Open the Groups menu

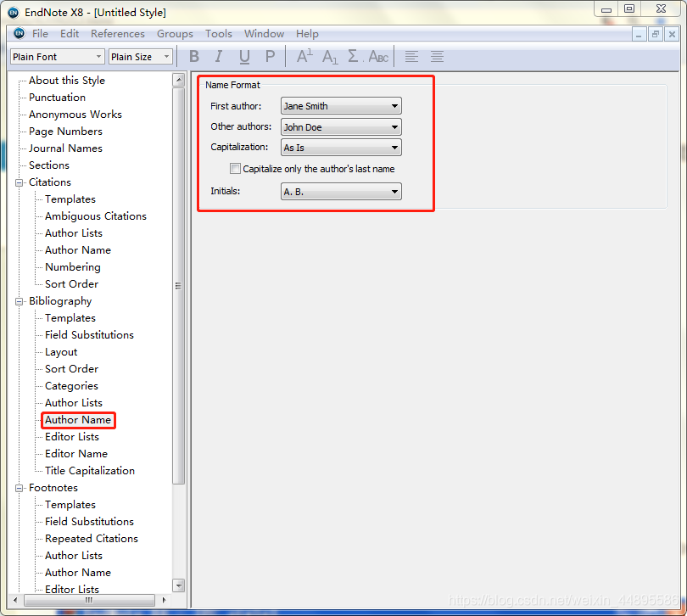pos(175,34)
